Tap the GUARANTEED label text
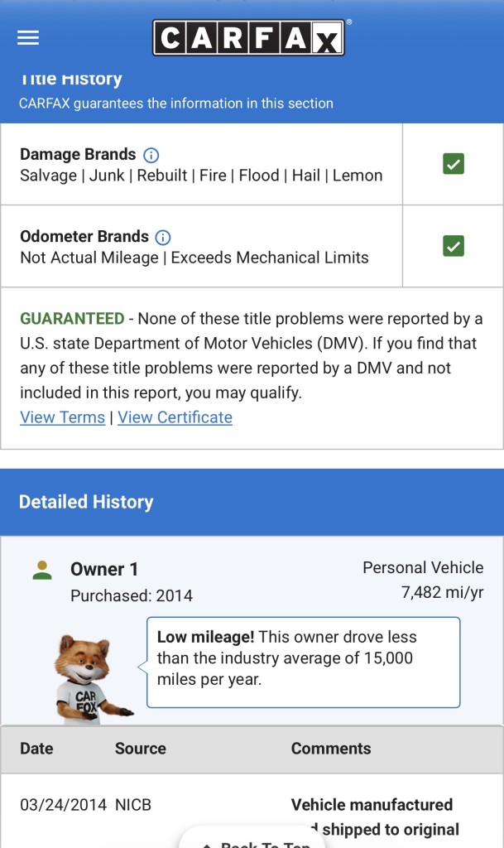Screen dimensions: 504x848 click(x=72, y=319)
